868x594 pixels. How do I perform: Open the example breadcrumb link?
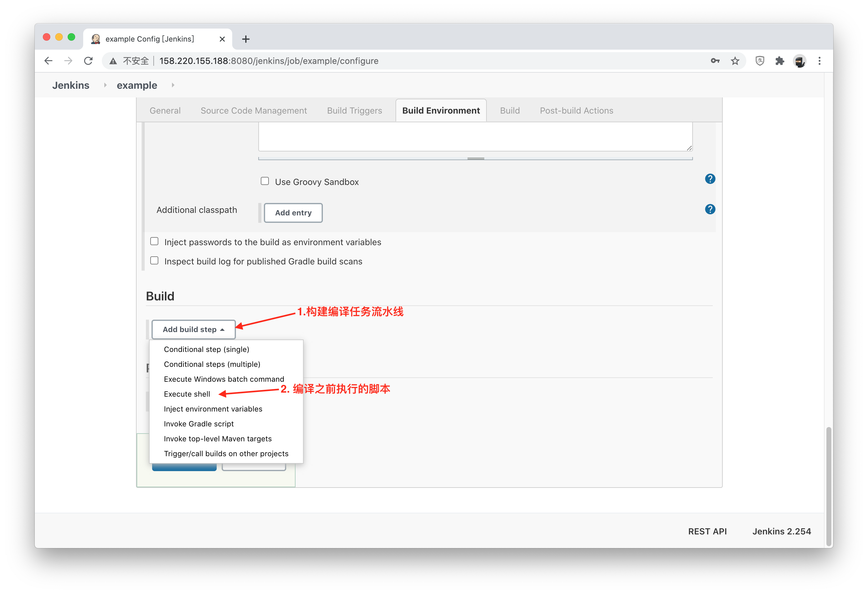[137, 85]
